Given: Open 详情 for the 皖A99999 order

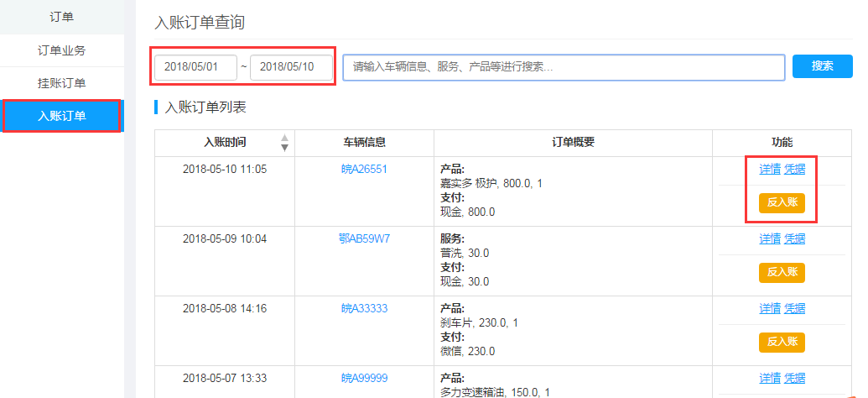Looking at the screenshot, I should [770, 379].
